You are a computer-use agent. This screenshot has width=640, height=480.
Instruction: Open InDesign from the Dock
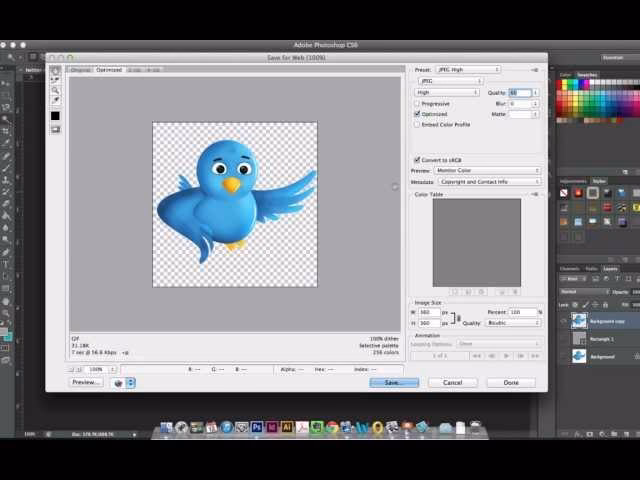pos(272,427)
